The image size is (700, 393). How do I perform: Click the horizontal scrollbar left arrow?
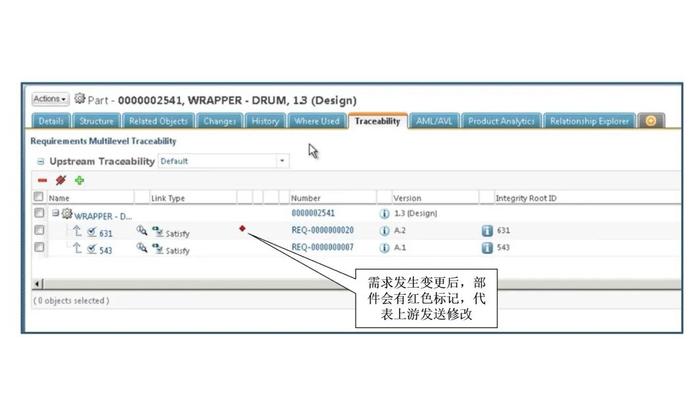pyautogui.click(x=38, y=284)
